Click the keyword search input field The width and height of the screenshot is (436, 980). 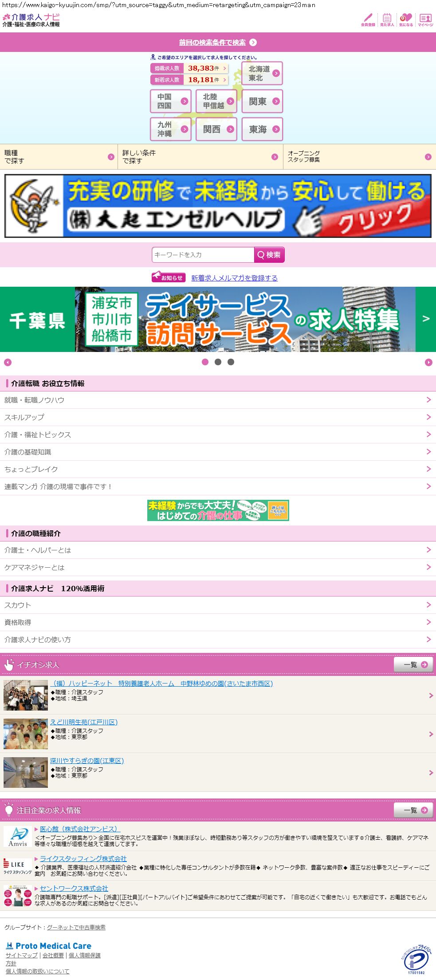point(203,255)
